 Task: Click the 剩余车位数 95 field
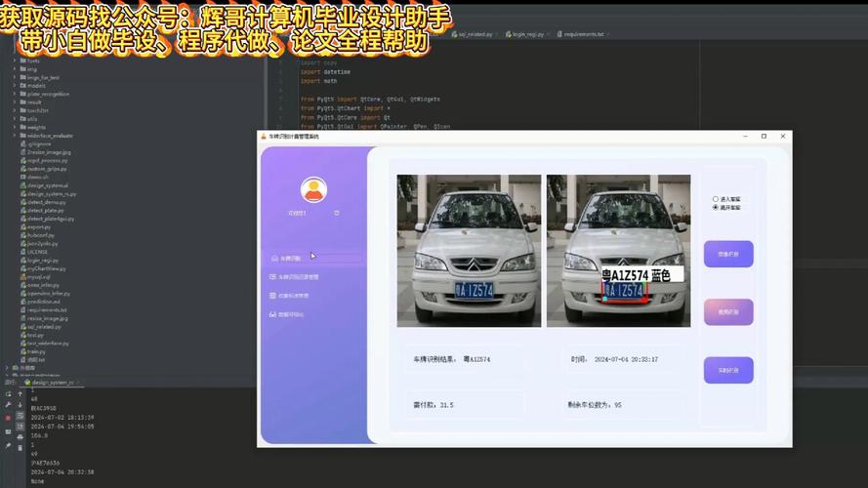click(x=624, y=405)
